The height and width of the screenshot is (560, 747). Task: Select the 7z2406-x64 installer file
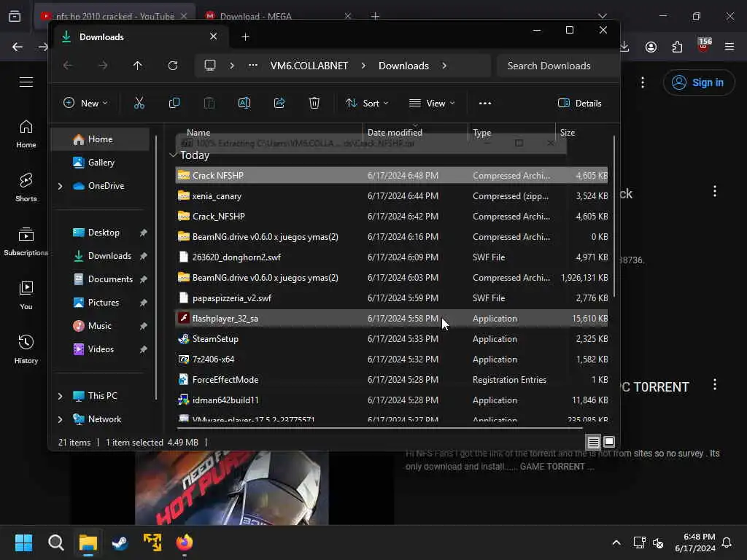coord(392,359)
